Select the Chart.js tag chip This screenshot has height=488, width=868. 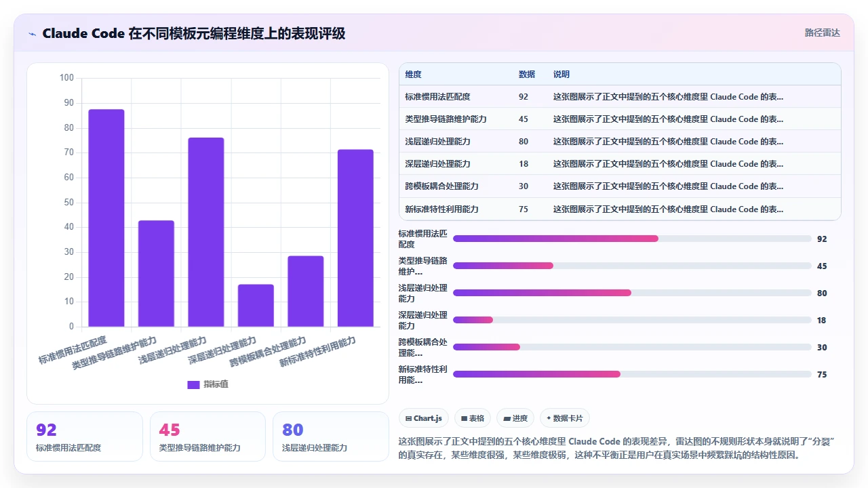tap(424, 418)
